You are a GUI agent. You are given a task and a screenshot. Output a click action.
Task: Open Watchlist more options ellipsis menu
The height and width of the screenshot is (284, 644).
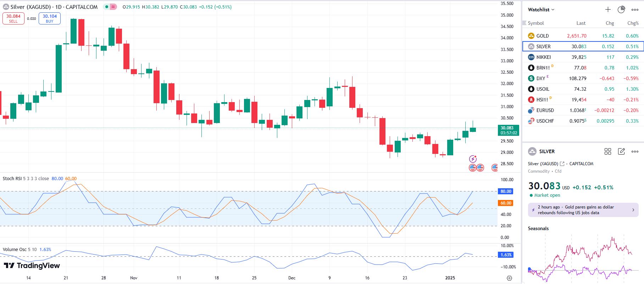coord(635,10)
